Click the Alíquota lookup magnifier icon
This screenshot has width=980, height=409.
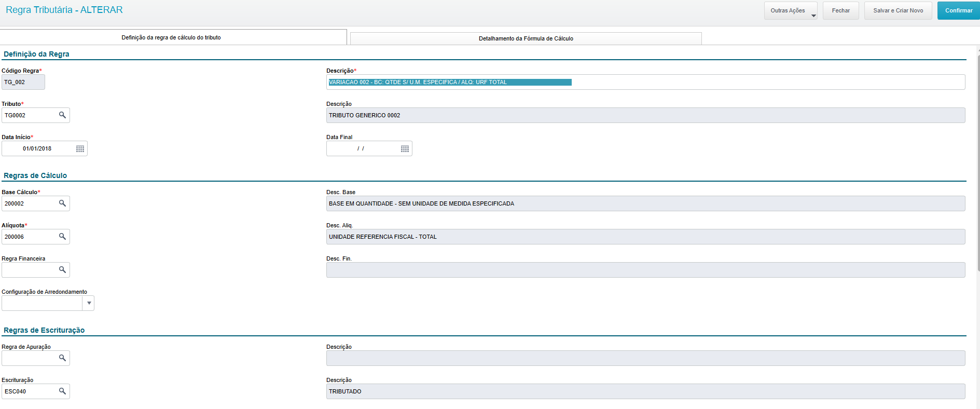(x=62, y=237)
